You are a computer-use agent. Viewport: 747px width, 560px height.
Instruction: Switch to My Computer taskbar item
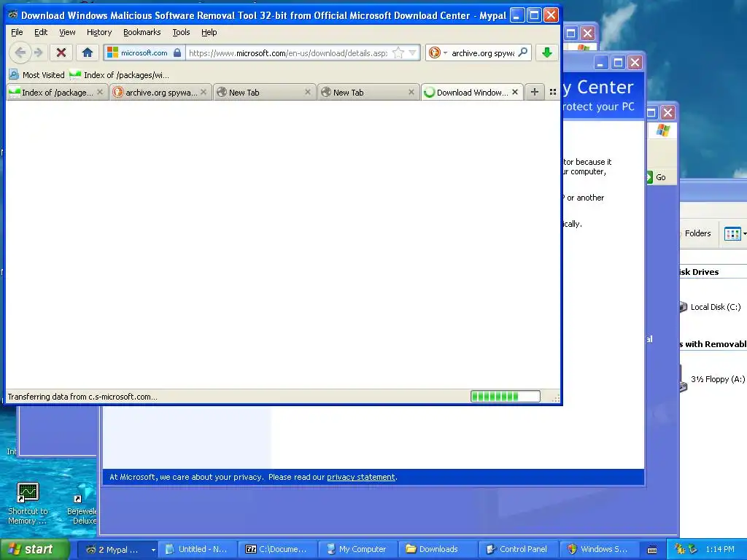(x=358, y=550)
